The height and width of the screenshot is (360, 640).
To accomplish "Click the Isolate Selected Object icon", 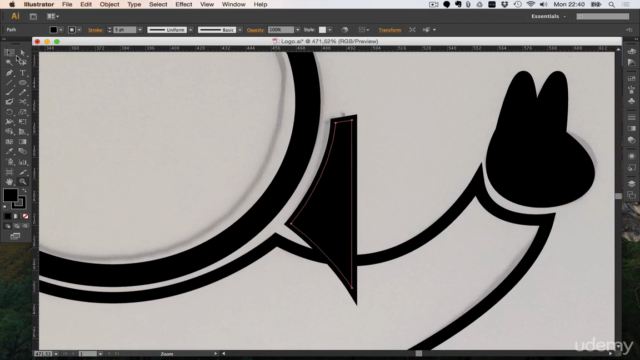I will tap(412, 30).
